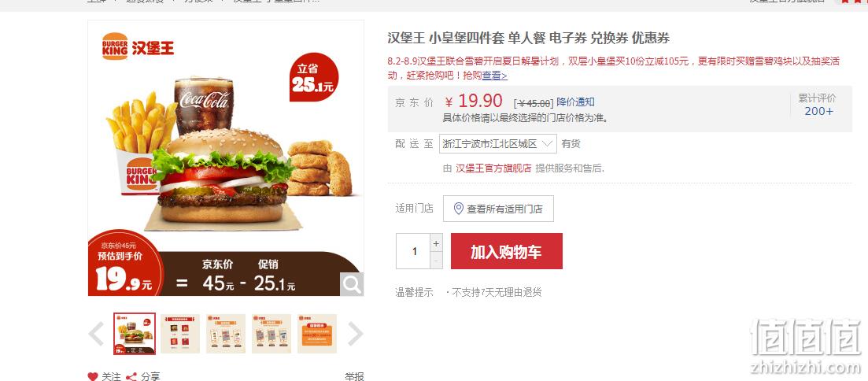Select the second product thumbnail
This screenshot has height=381, width=868.
point(180,334)
